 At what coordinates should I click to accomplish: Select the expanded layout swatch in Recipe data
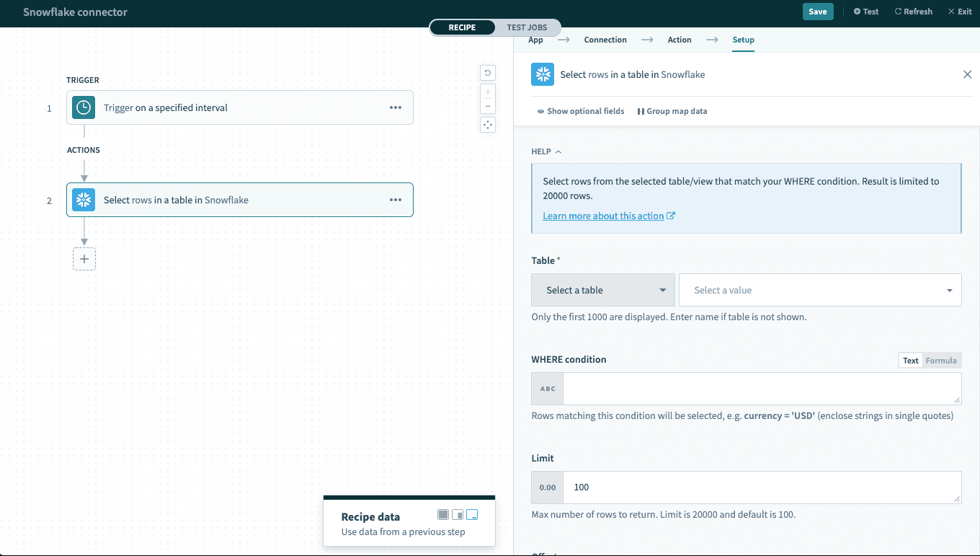click(473, 514)
